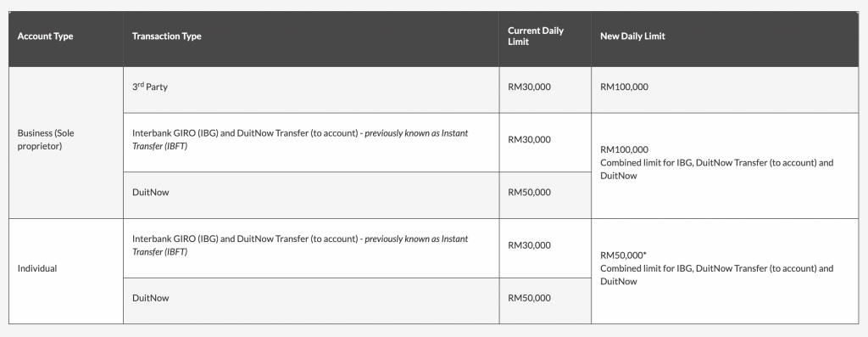Select the Business (Sole proprietor) cell
Image resolution: width=868 pixels, height=337 pixels.
click(66, 143)
